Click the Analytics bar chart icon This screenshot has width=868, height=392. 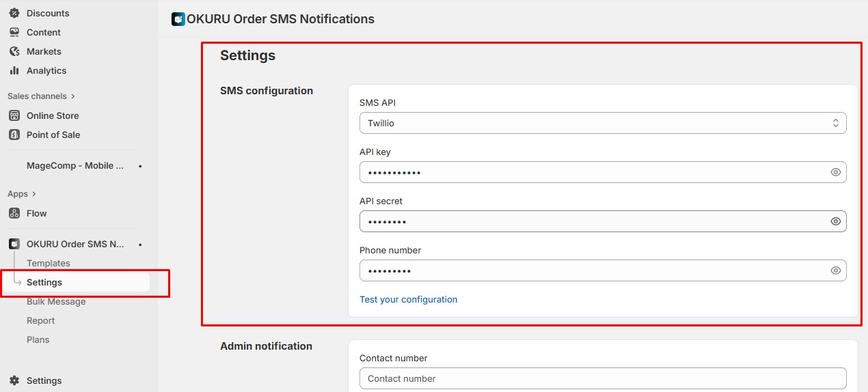tap(14, 70)
